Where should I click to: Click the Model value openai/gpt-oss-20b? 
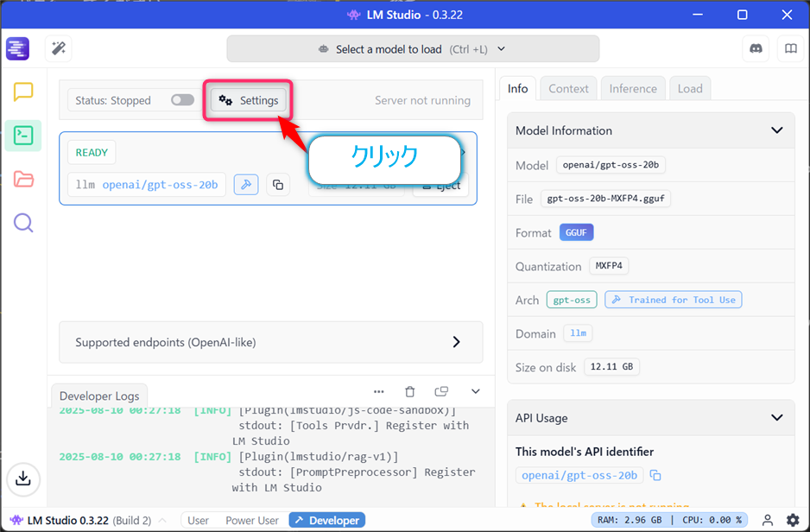tap(611, 165)
